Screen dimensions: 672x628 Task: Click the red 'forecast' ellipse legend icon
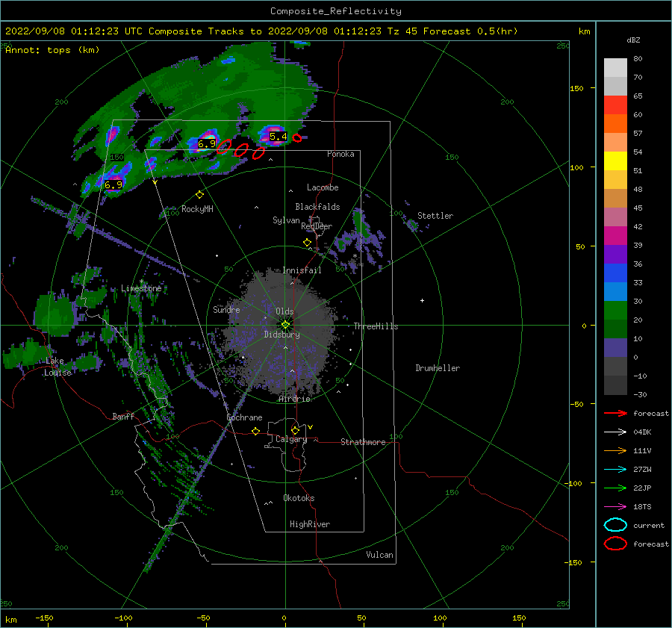615,544
